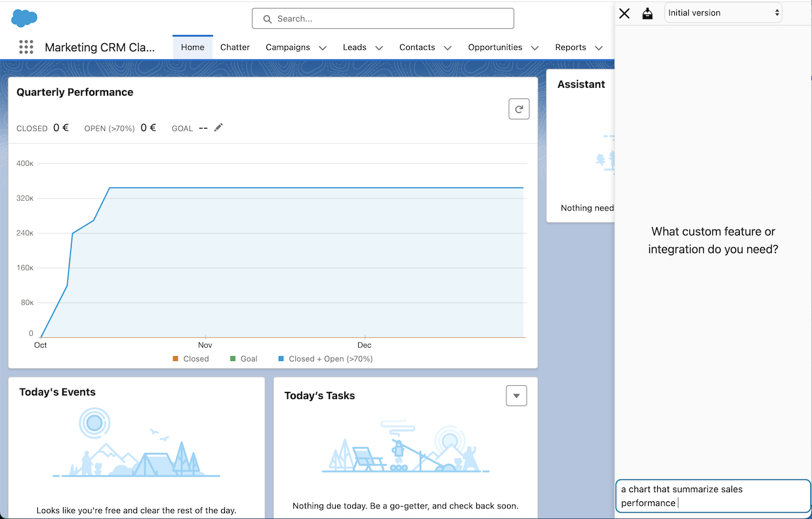Image resolution: width=812 pixels, height=519 pixels.
Task: Open the Reports tab
Action: click(570, 47)
